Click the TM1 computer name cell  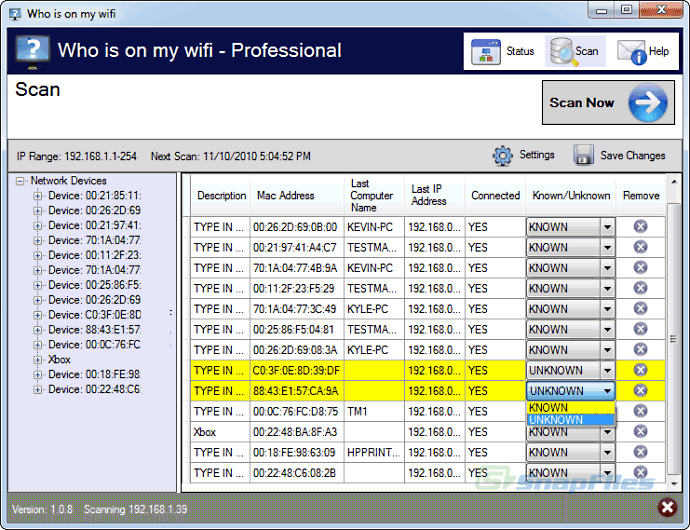pos(374,411)
